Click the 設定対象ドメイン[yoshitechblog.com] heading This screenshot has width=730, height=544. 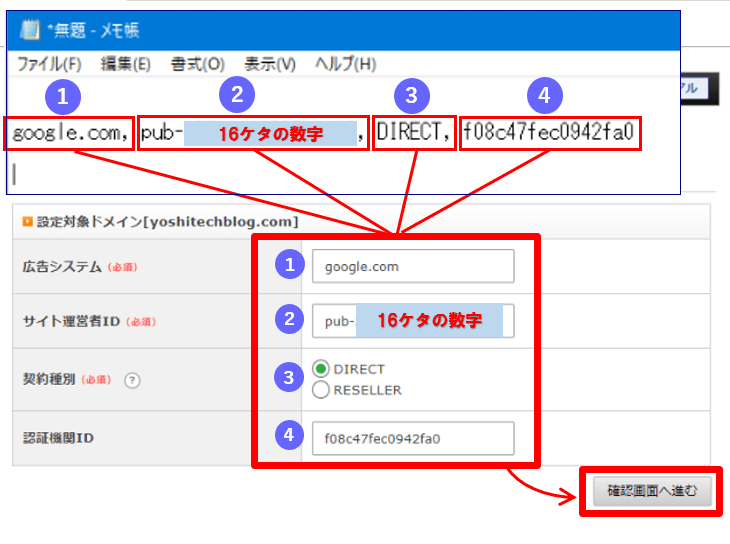[x=168, y=222]
